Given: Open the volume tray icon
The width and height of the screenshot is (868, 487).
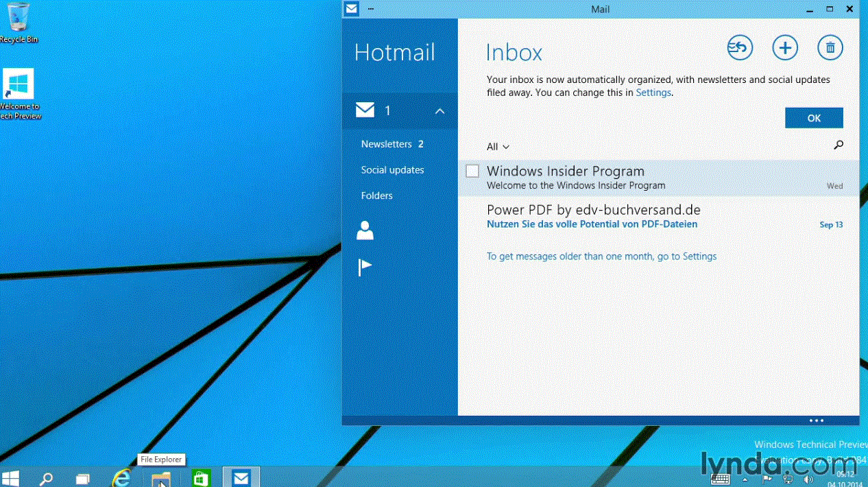Looking at the screenshot, I should [x=807, y=479].
